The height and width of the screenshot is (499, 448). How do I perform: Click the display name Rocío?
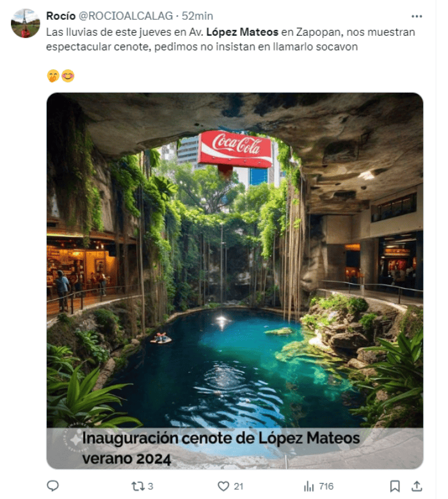pyautogui.click(x=61, y=16)
